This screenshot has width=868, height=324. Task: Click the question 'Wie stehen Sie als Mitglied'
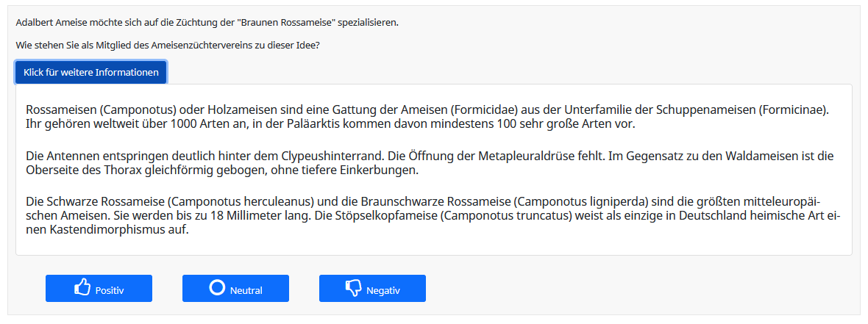tap(168, 46)
